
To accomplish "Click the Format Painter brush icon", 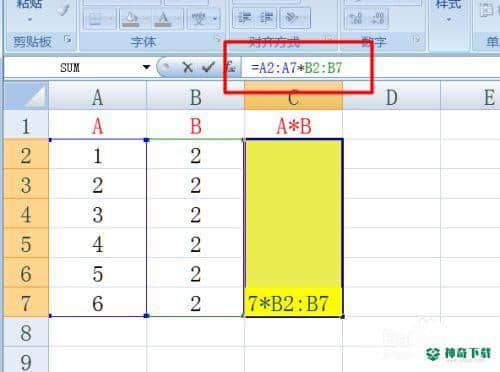I will pos(63,9).
